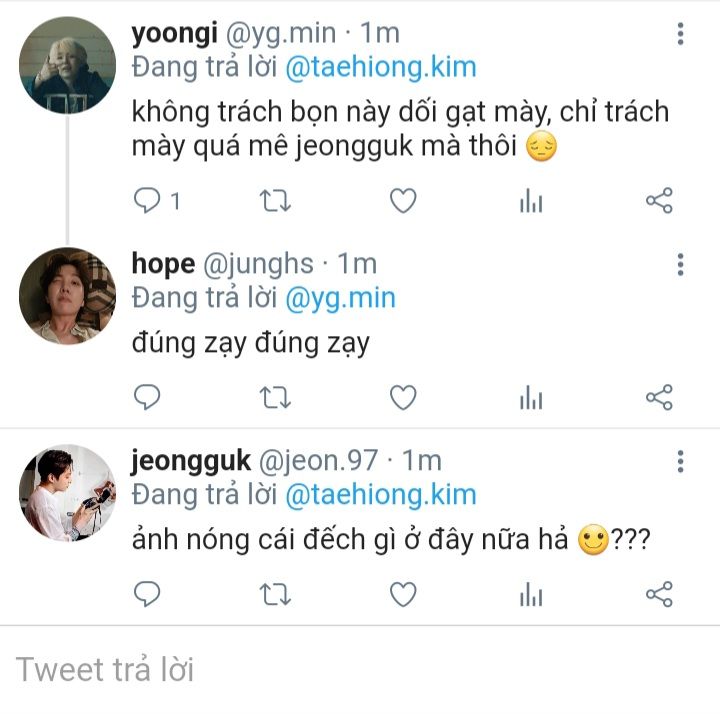
Task: Like yoongi's tweet
Action: 402,201
